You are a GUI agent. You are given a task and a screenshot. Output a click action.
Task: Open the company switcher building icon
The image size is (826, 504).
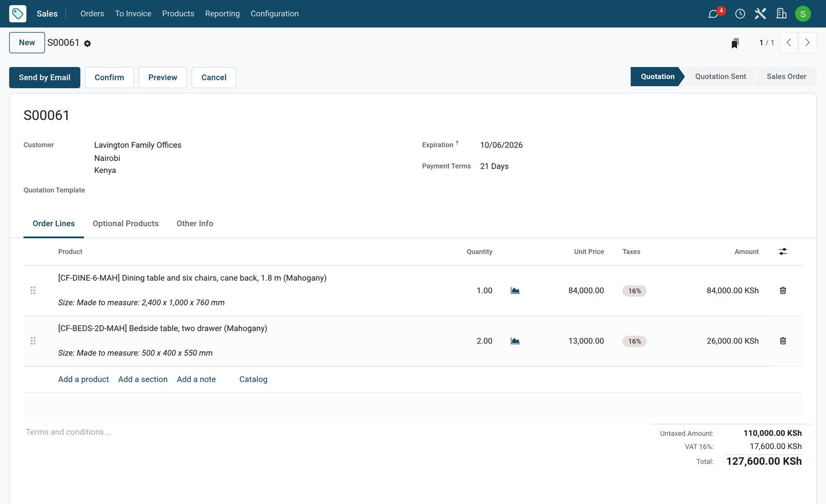point(781,13)
